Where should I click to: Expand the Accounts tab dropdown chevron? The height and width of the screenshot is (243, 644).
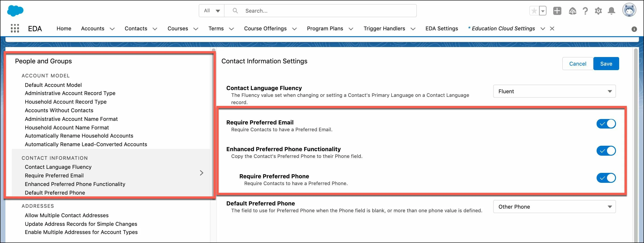click(x=112, y=29)
